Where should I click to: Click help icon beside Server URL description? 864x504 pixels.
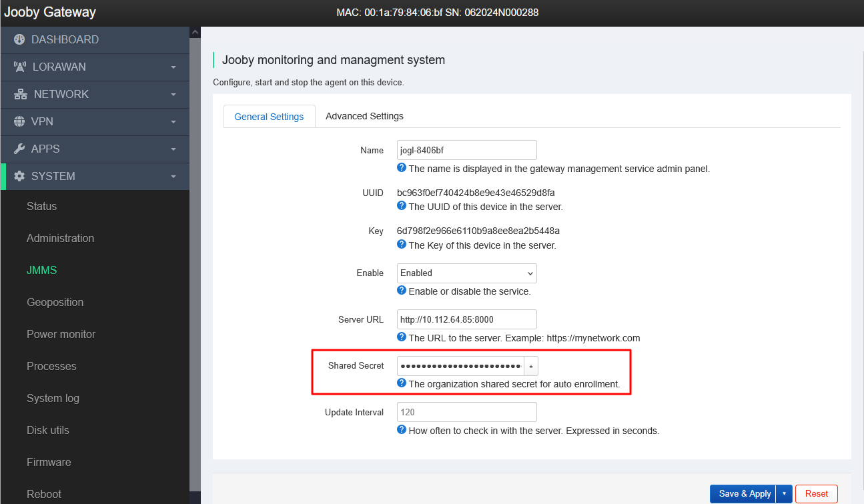click(402, 337)
